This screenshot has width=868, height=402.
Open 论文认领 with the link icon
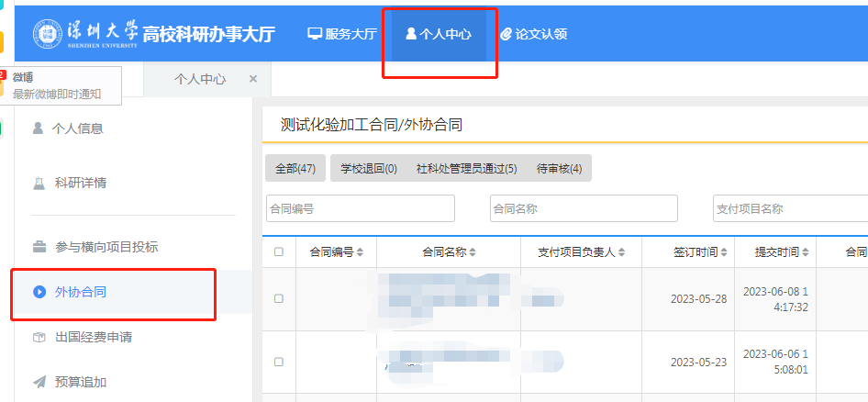(534, 34)
